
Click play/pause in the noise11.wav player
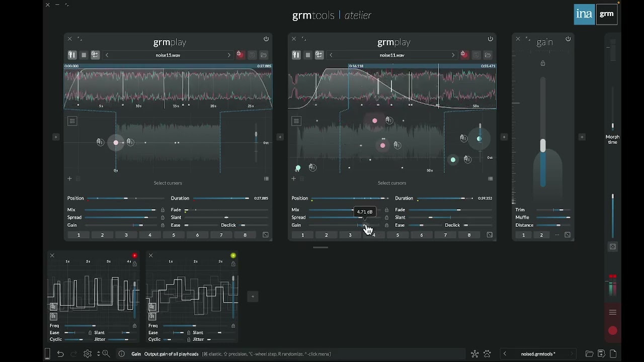coord(296,55)
